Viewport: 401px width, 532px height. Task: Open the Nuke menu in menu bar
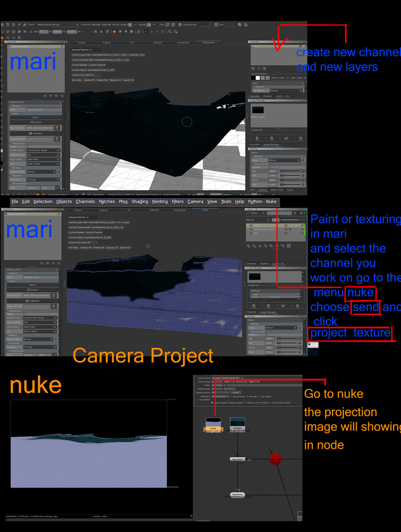pyautogui.click(x=271, y=202)
